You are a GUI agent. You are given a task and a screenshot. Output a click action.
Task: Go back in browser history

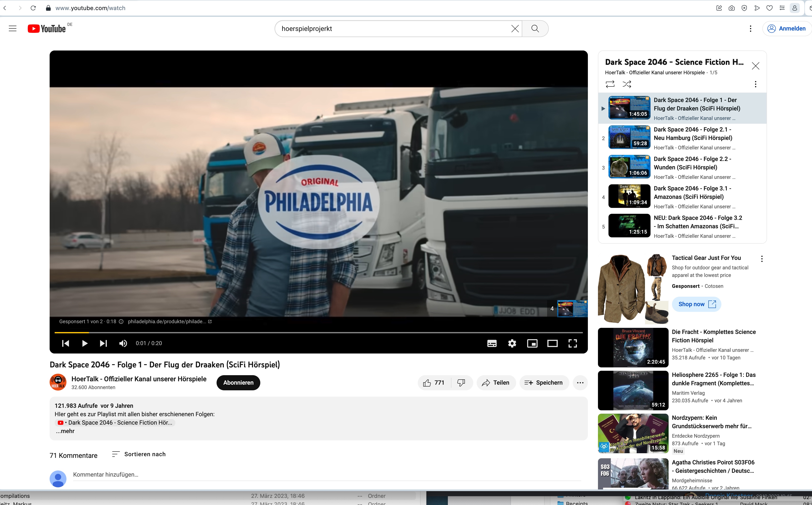5,8
